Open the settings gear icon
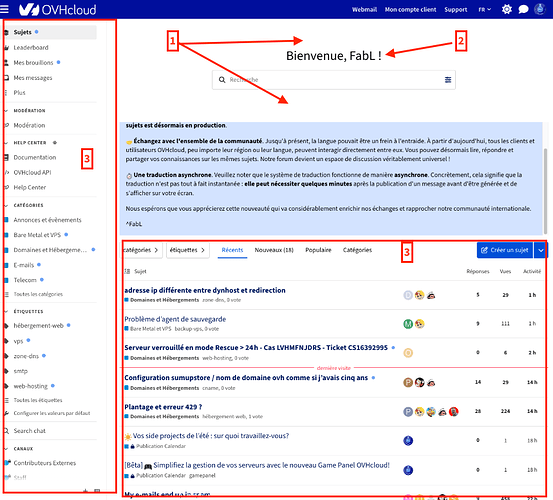This screenshot has height=500, width=553. pos(506,9)
